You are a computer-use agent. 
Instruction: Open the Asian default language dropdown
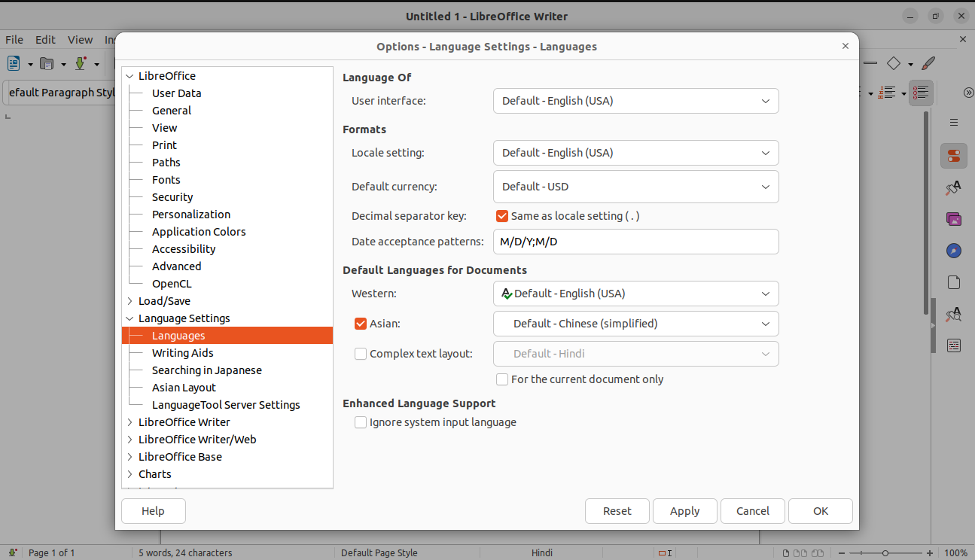coord(635,324)
